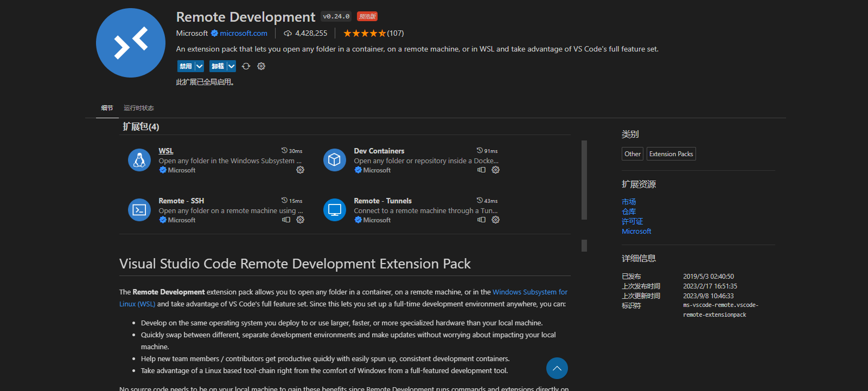868x391 pixels.
Task: Open the manage gear for WSL extension
Action: pyautogui.click(x=300, y=170)
